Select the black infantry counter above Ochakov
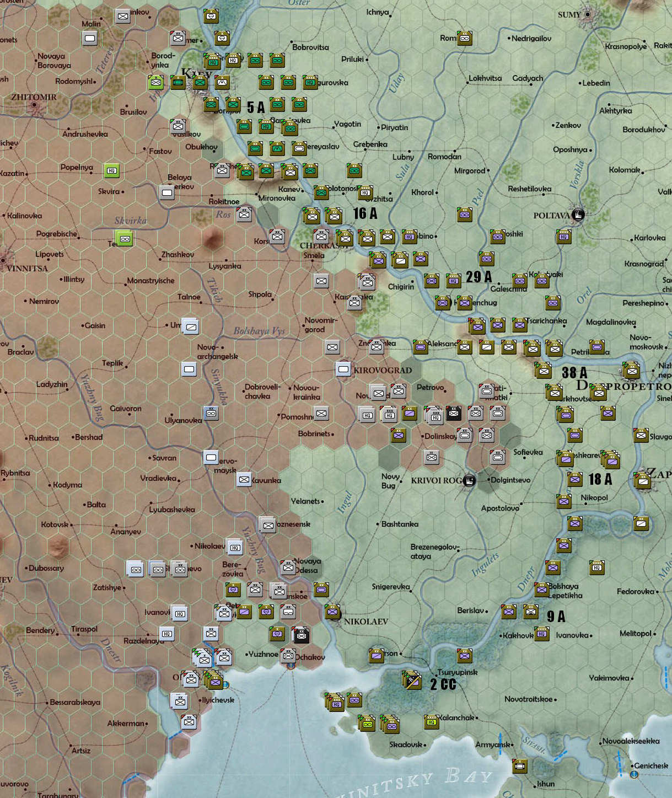The height and width of the screenshot is (798, 672). [x=301, y=635]
